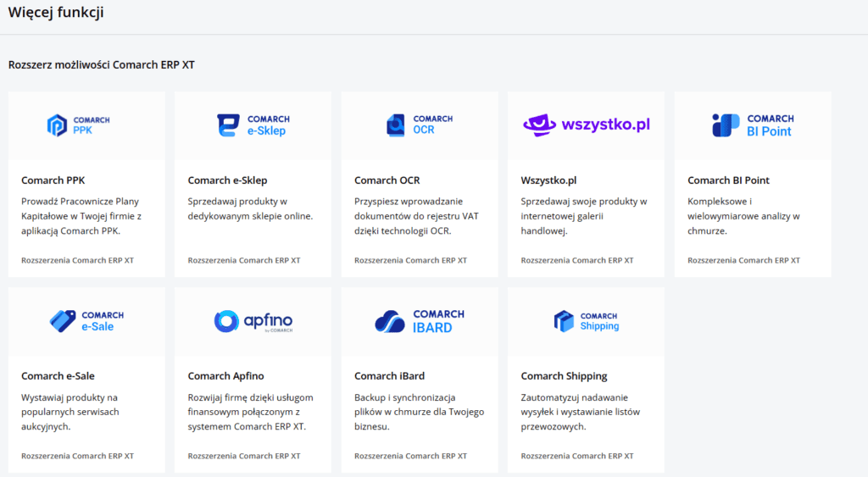
Task: Click 'Rozszerzenia Comarch ERP XT' under Comarch Shipping
Action: tap(577, 456)
